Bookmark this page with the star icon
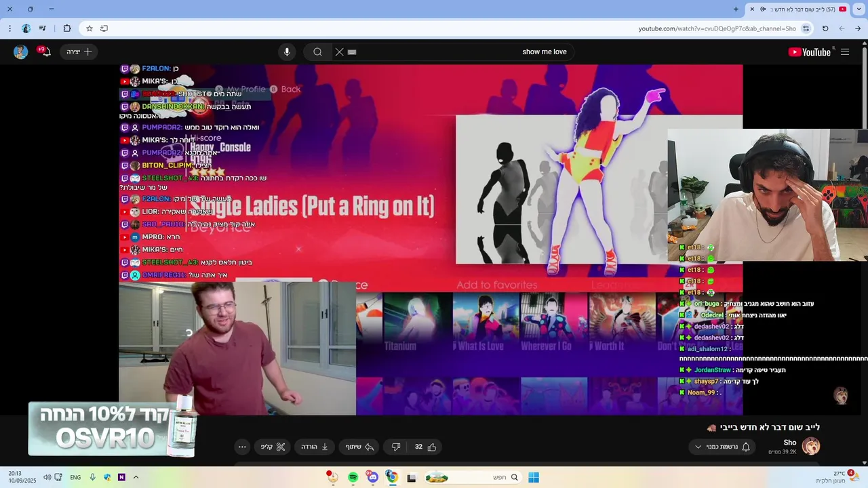The height and width of the screenshot is (488, 868). pos(89,28)
